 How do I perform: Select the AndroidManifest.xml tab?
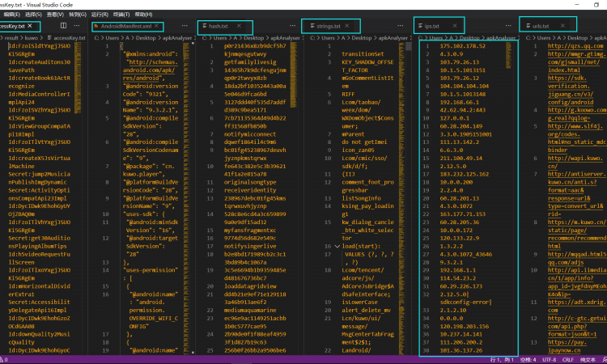pyautogui.click(x=127, y=27)
